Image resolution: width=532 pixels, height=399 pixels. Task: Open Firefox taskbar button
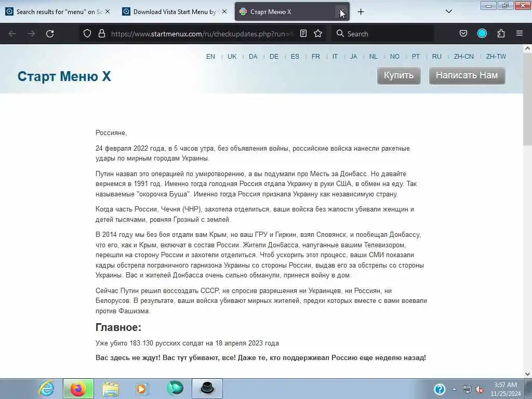point(78,389)
